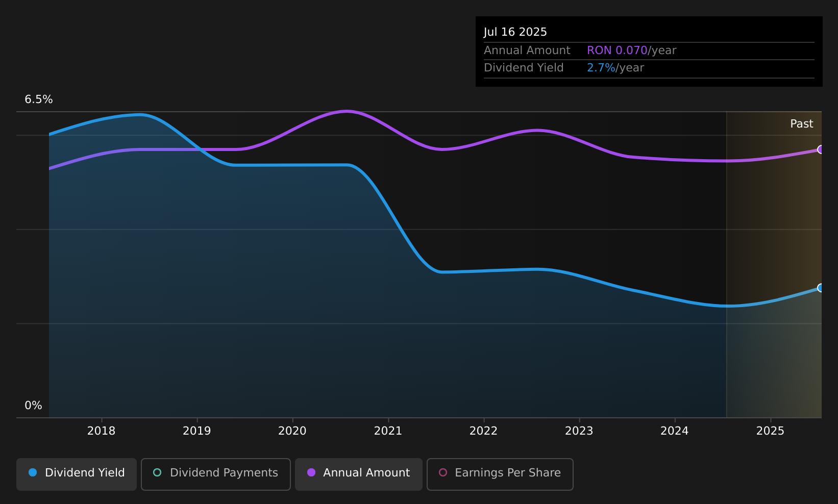
Task: Click the 2019 axis label
Action: click(197, 431)
